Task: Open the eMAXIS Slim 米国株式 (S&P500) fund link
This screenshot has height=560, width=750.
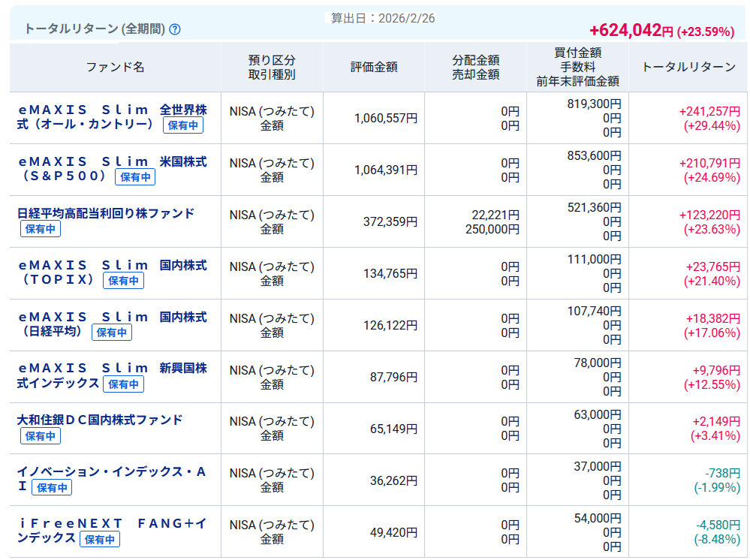Action: tap(112, 168)
